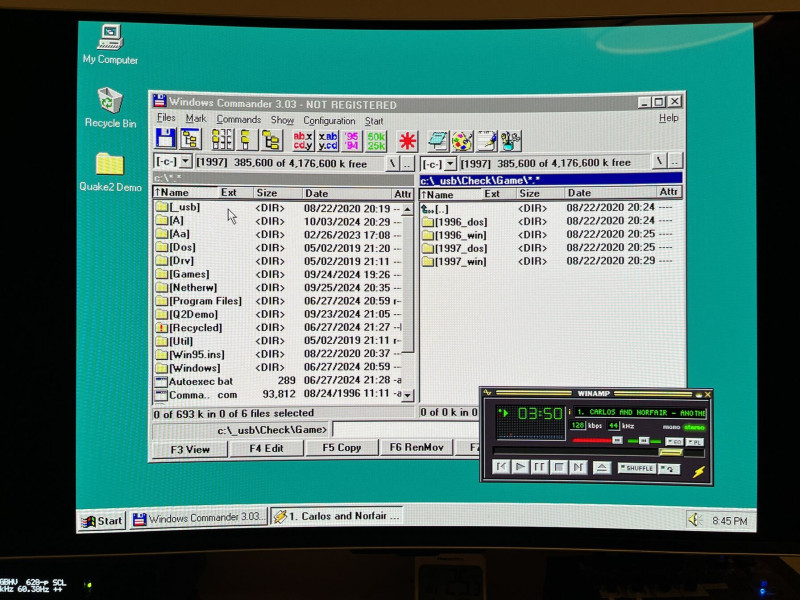
Task: Sort right panel by Attr column header
Action: (x=669, y=192)
